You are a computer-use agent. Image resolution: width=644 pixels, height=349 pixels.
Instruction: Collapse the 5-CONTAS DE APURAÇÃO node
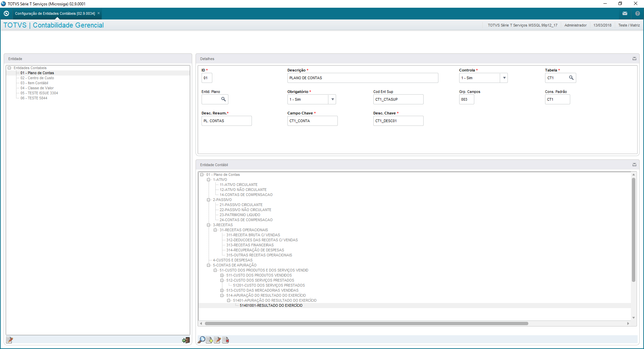209,265
